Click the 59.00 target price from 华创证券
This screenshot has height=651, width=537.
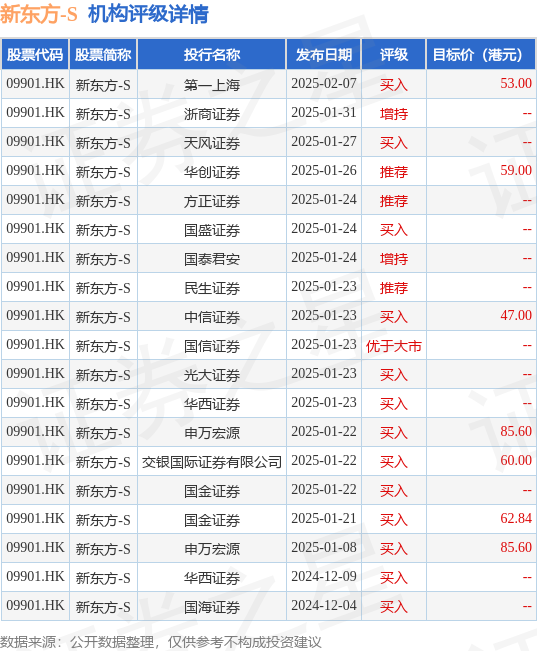[x=516, y=171]
